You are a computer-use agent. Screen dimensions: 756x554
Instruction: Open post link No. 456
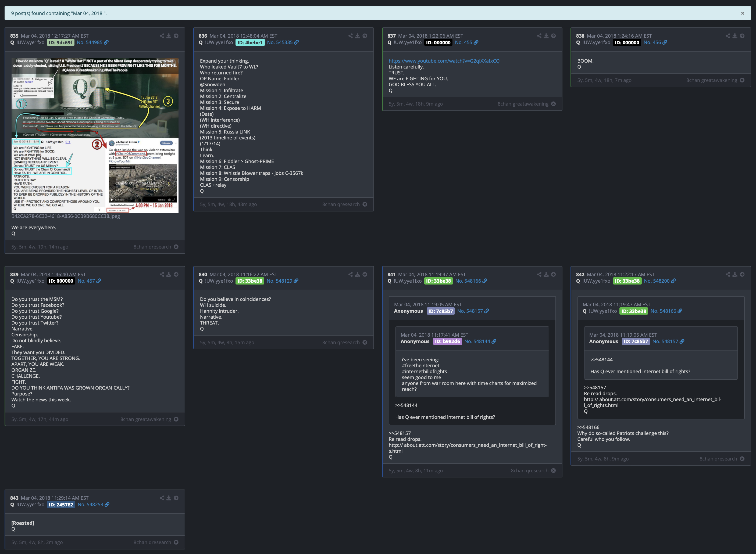coord(655,42)
